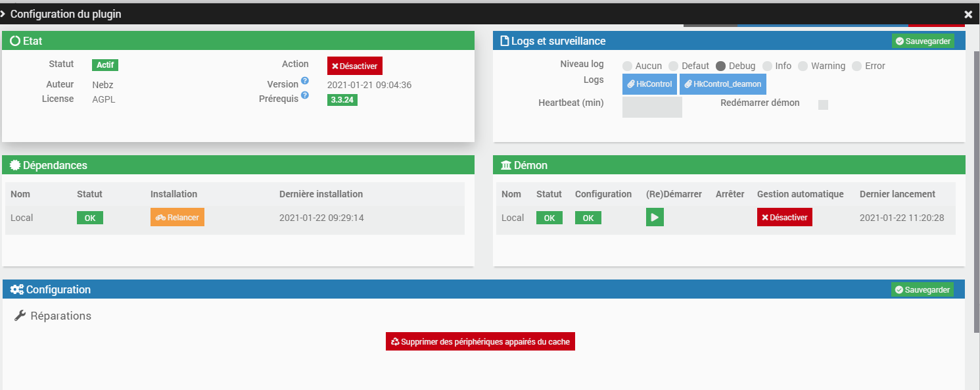Image resolution: width=980 pixels, height=390 pixels.
Task: Open the HkControl_deamon log
Action: click(x=722, y=84)
